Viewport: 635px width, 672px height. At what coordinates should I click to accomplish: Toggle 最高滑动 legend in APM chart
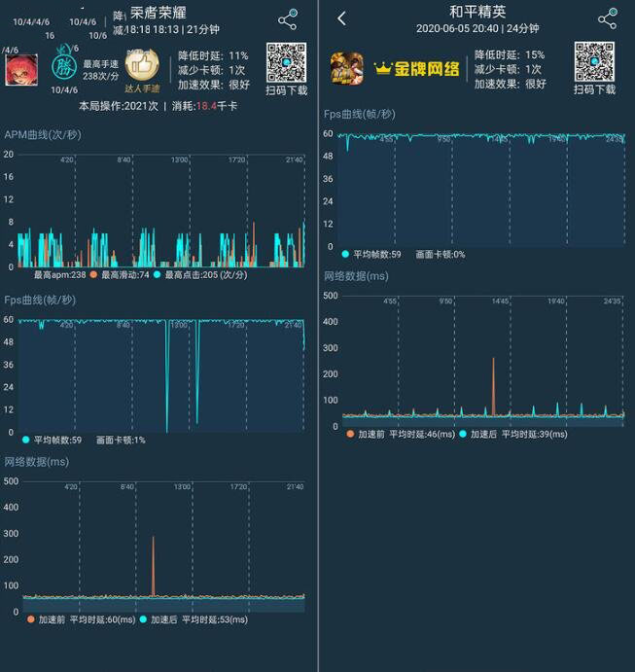119,275
